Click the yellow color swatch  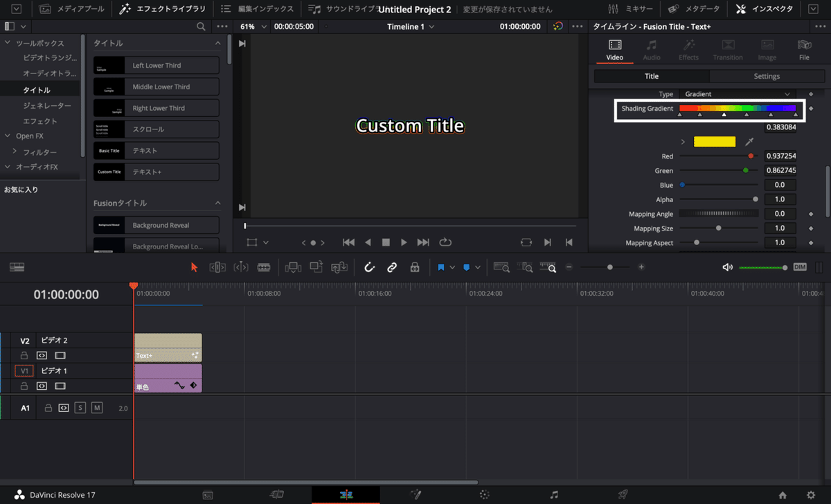point(714,142)
